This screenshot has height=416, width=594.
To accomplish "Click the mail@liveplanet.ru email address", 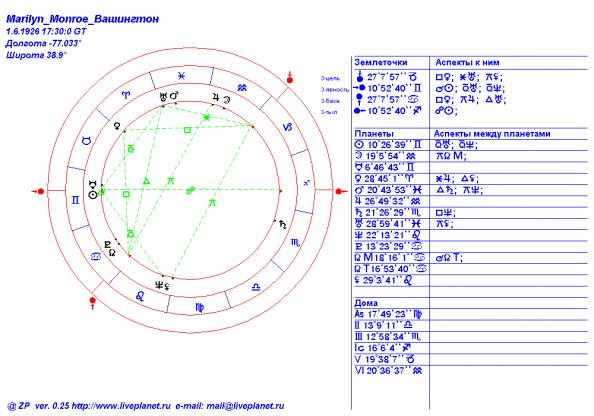I will 245,406.
